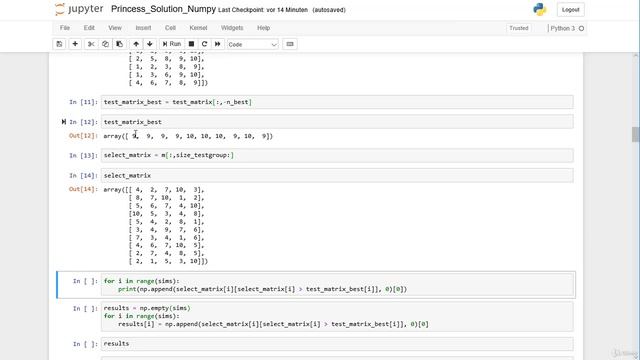The width and height of the screenshot is (640, 360).
Task: Click the Logout button
Action: click(570, 10)
